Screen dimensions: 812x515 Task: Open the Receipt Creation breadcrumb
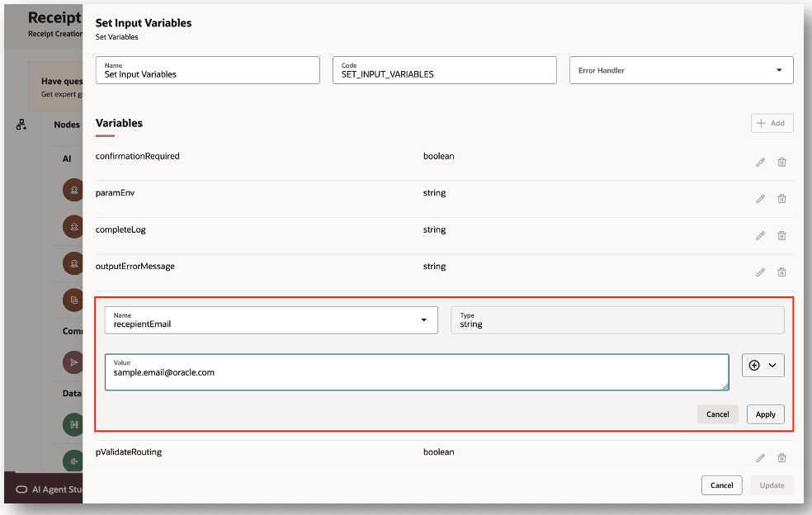click(x=55, y=34)
